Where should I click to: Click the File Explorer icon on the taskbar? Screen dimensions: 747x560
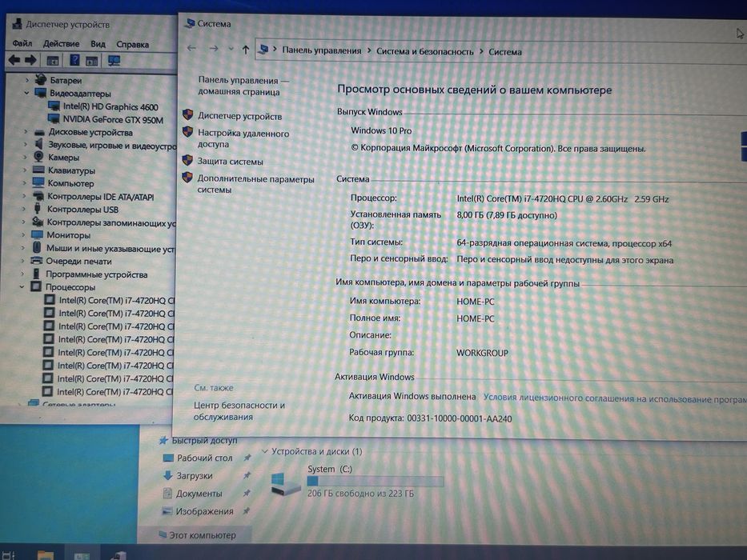(x=46, y=554)
